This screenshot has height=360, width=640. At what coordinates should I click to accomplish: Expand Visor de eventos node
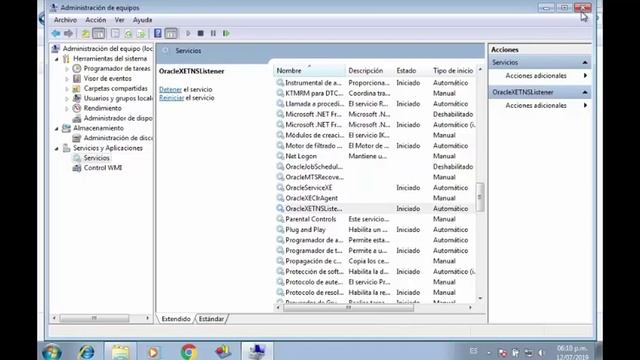coord(67,79)
